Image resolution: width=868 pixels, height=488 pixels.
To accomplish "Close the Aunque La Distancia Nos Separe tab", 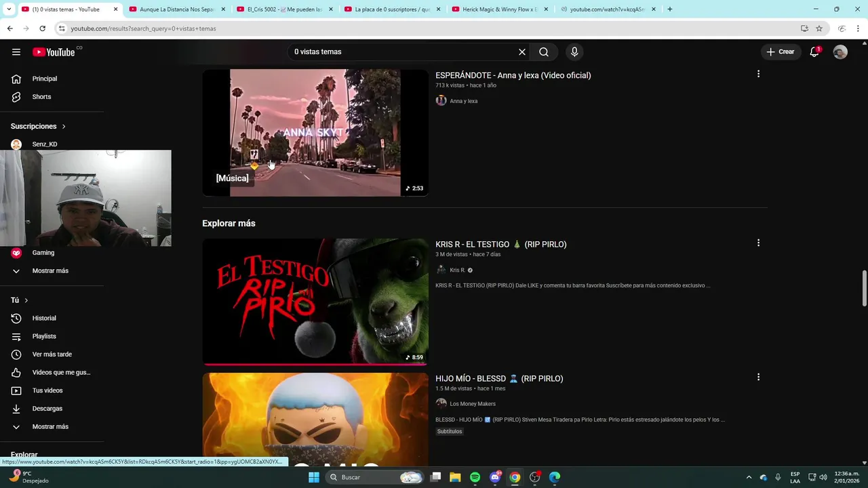I will pyautogui.click(x=224, y=9).
